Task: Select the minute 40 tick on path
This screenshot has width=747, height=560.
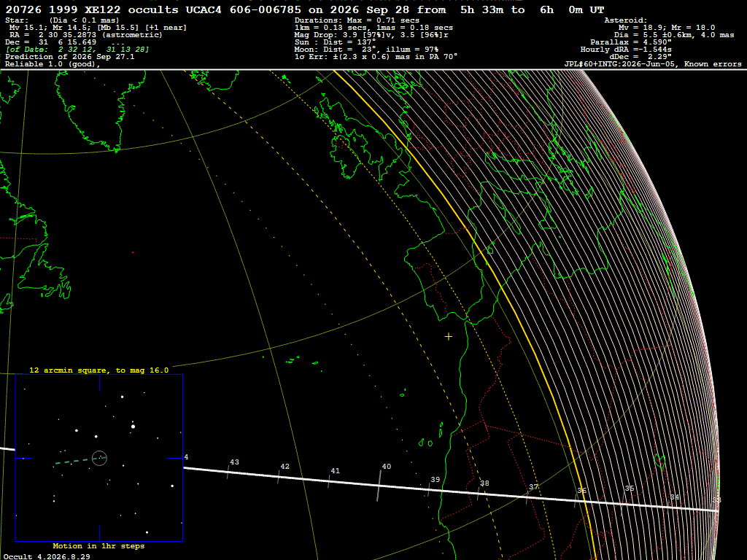Action: pos(379,485)
